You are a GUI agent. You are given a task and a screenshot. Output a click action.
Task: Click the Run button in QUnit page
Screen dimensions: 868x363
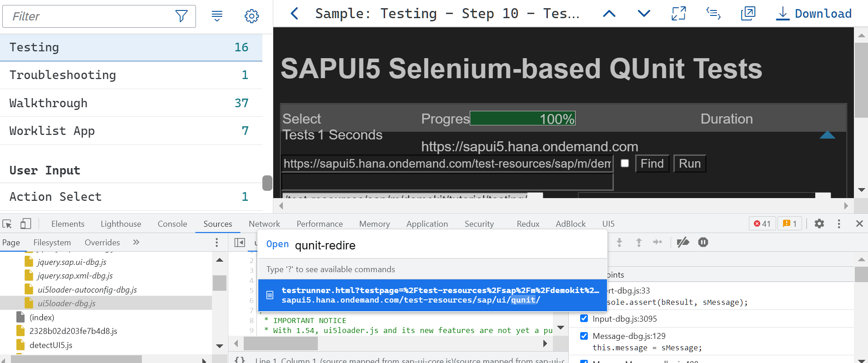[690, 164]
